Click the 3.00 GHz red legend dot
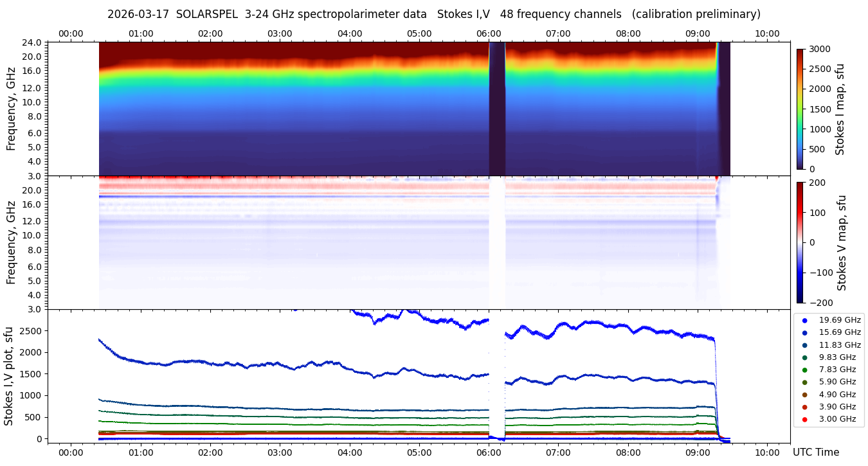 coord(804,420)
